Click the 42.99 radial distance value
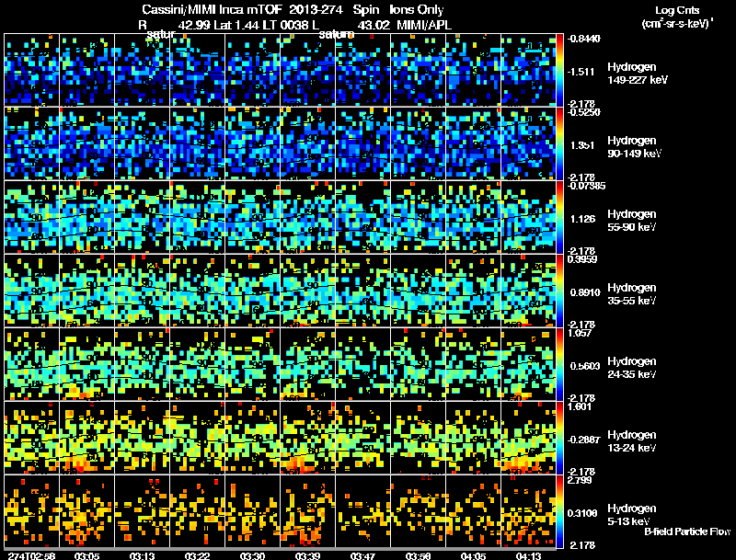The height and width of the screenshot is (560, 736). tap(194, 25)
